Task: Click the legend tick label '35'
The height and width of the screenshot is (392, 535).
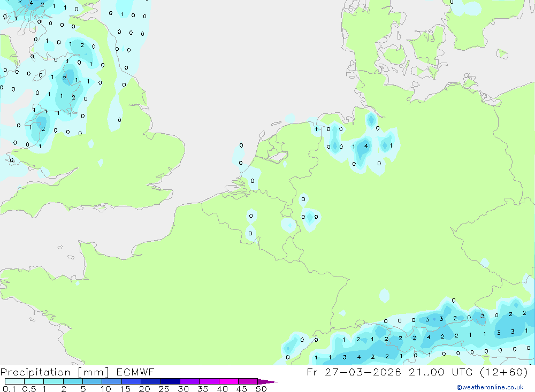Action: [203, 389]
